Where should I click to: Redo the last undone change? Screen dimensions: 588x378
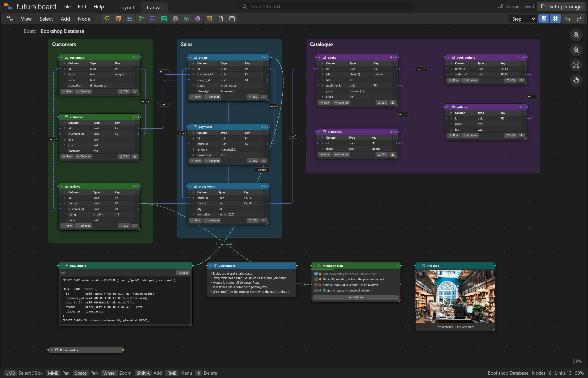[x=579, y=19]
